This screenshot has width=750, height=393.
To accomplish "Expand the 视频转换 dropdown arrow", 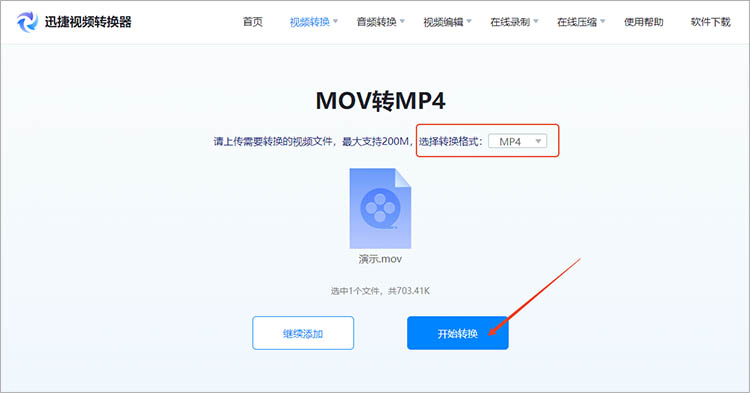I will (335, 22).
